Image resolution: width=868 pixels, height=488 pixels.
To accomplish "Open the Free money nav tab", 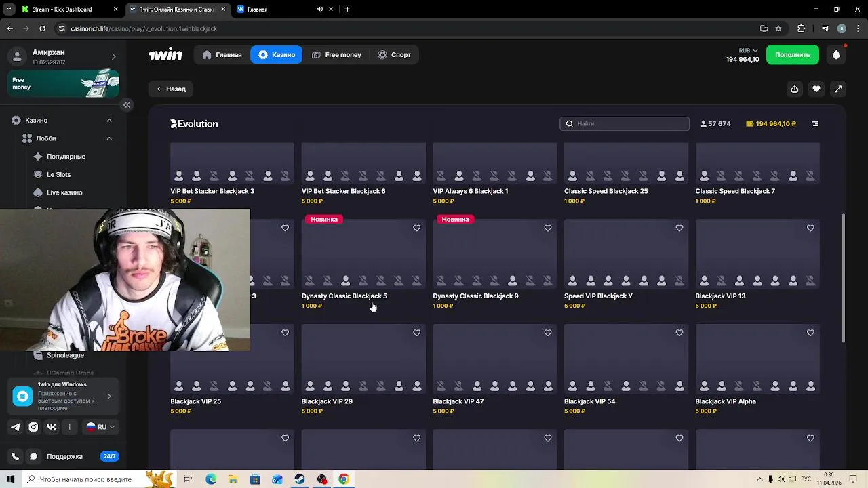I will (x=336, y=55).
